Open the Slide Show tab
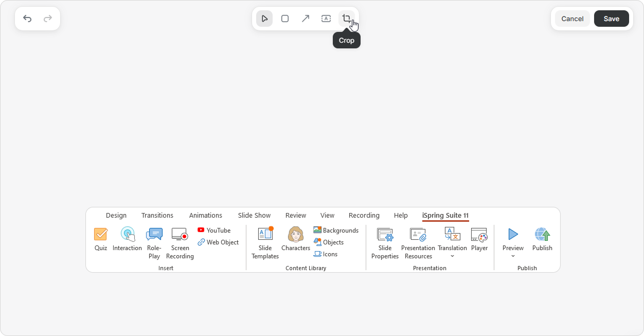The width and height of the screenshot is (644, 336). pos(254,215)
